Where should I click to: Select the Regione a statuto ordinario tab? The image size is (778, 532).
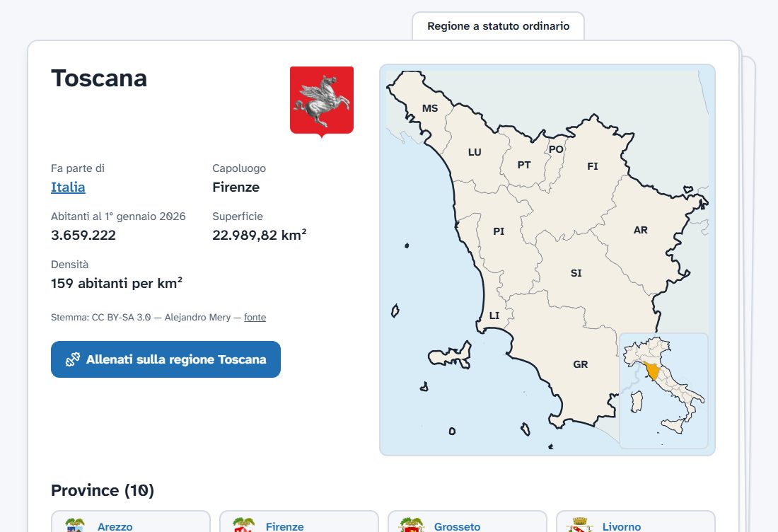click(498, 25)
